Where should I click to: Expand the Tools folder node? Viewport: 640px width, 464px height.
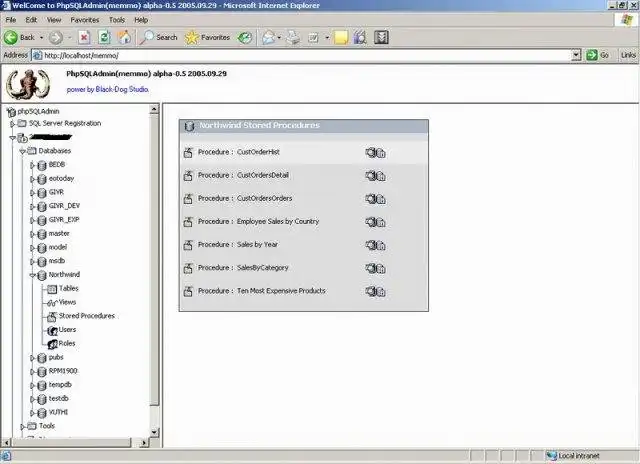pos(22,427)
